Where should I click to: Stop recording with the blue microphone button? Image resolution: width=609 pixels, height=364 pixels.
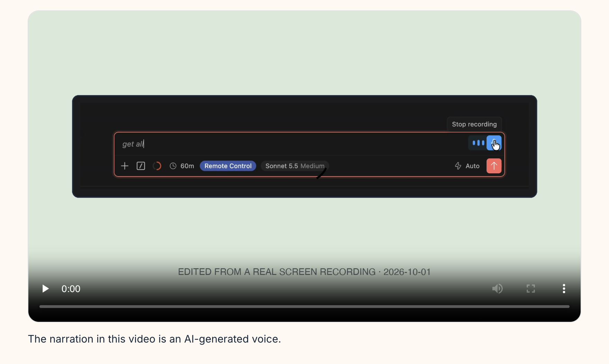tap(494, 143)
